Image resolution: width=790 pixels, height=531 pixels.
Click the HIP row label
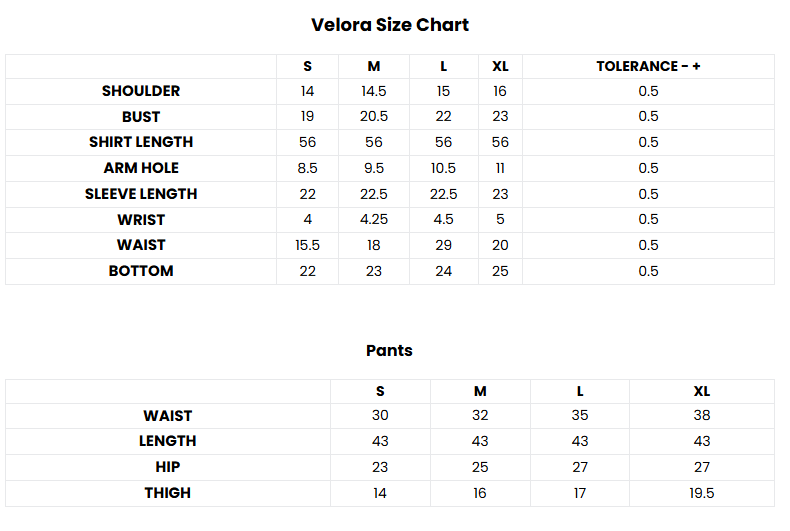[x=167, y=467]
